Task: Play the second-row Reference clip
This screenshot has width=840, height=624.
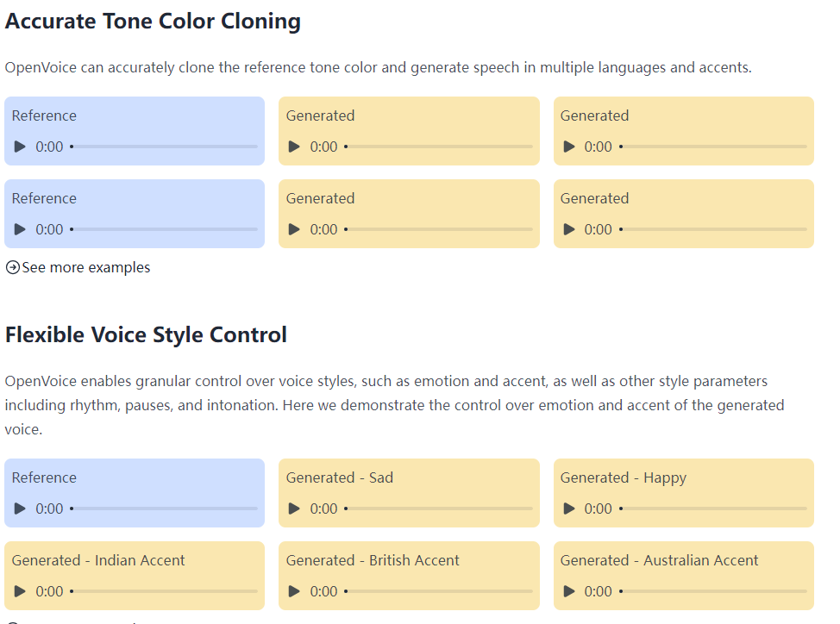Action: click(20, 229)
